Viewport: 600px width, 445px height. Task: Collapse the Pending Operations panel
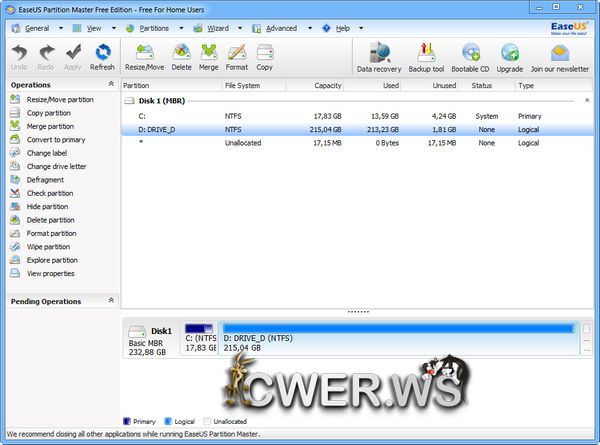[x=111, y=300]
